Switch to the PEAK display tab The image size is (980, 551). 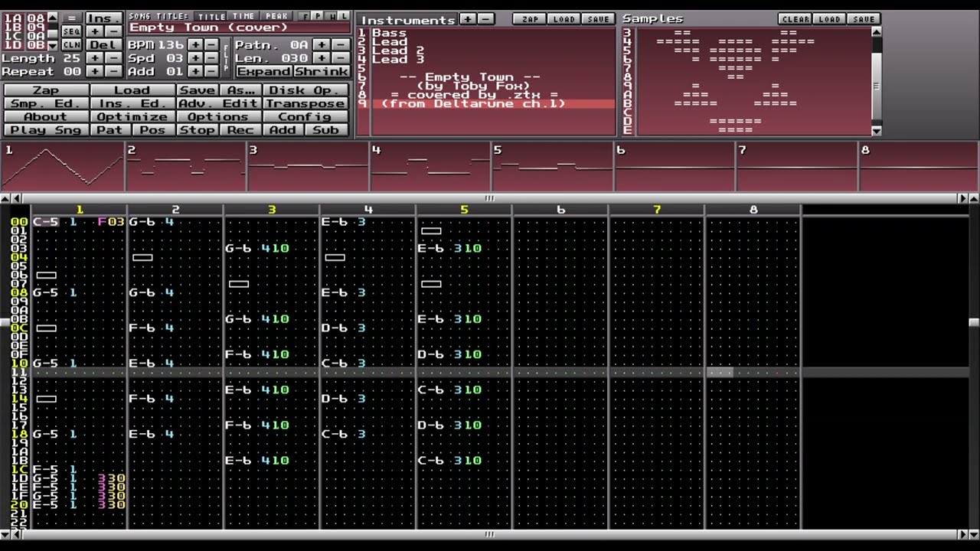pyautogui.click(x=277, y=16)
